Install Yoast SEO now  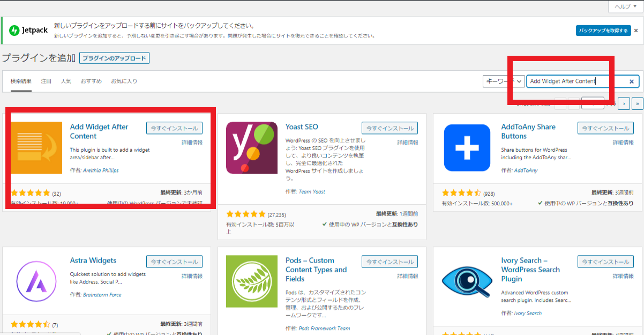(x=390, y=128)
